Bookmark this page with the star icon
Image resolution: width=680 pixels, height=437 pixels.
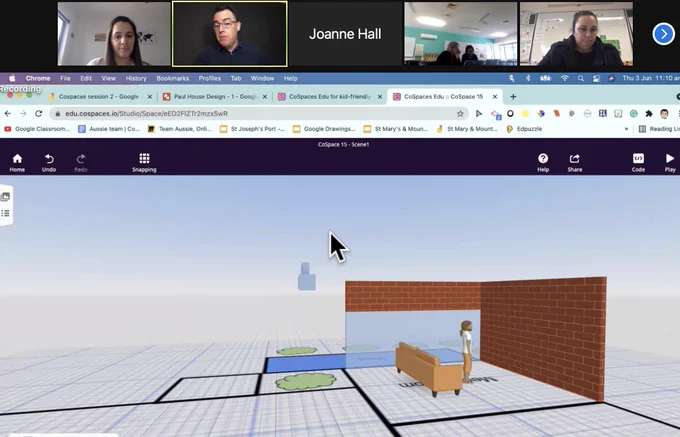click(x=460, y=114)
